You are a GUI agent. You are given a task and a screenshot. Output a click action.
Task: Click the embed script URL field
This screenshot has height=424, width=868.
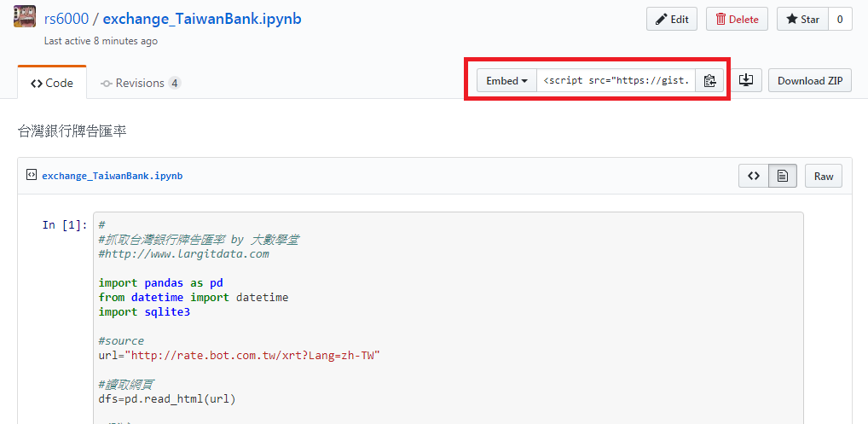point(616,80)
